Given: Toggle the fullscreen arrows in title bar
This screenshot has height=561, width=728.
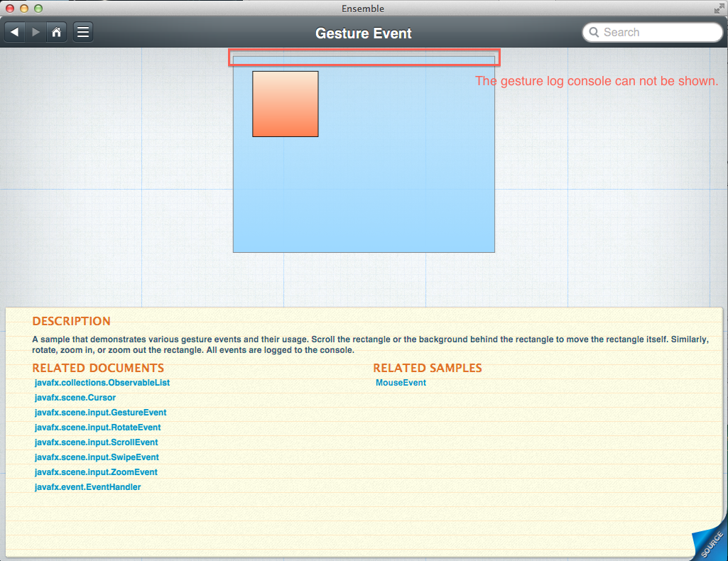Looking at the screenshot, I should coord(718,9).
